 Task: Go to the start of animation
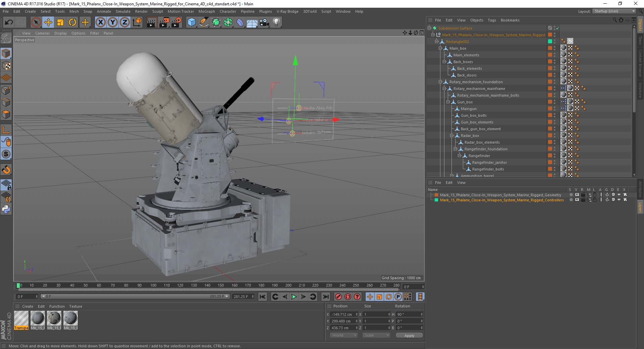pos(263,297)
